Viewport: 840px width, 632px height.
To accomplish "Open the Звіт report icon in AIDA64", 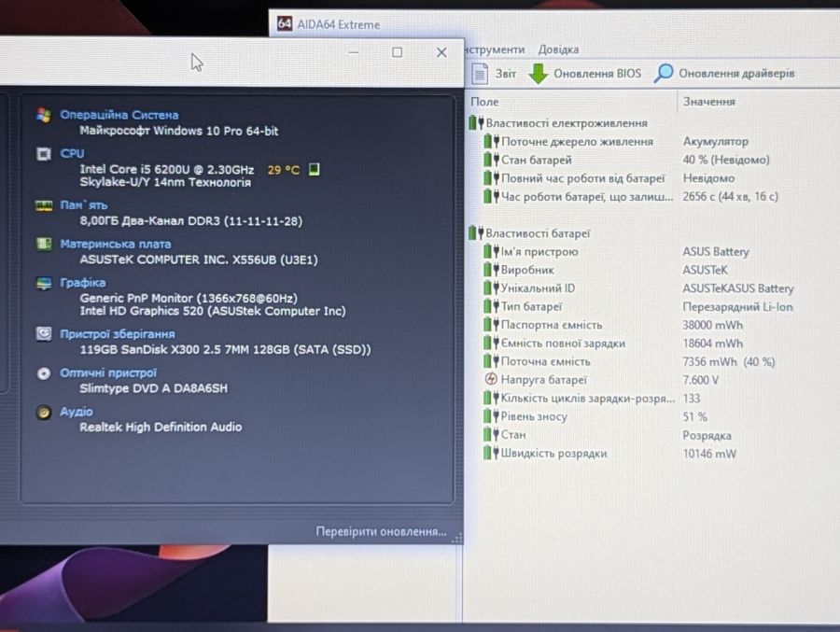I will (480, 74).
